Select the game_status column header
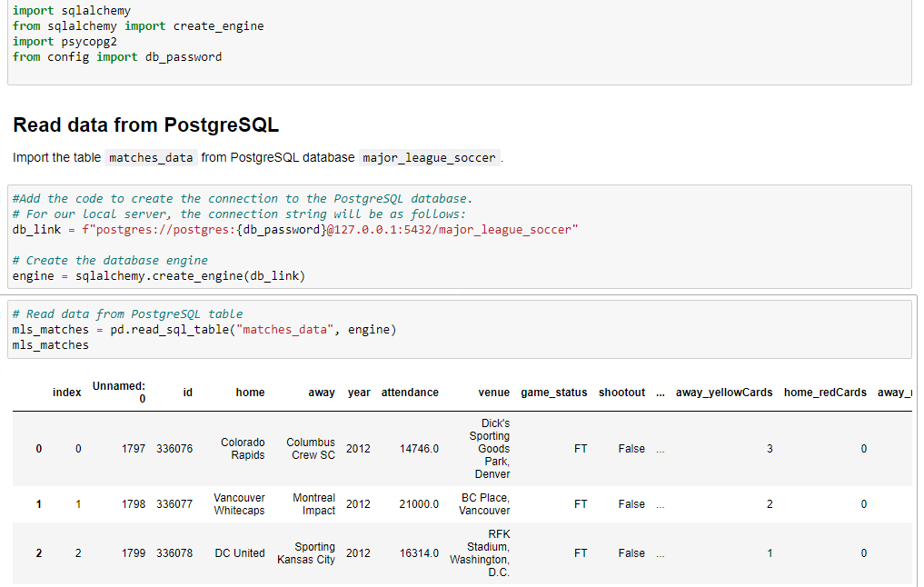This screenshot has width=924, height=587. click(554, 393)
